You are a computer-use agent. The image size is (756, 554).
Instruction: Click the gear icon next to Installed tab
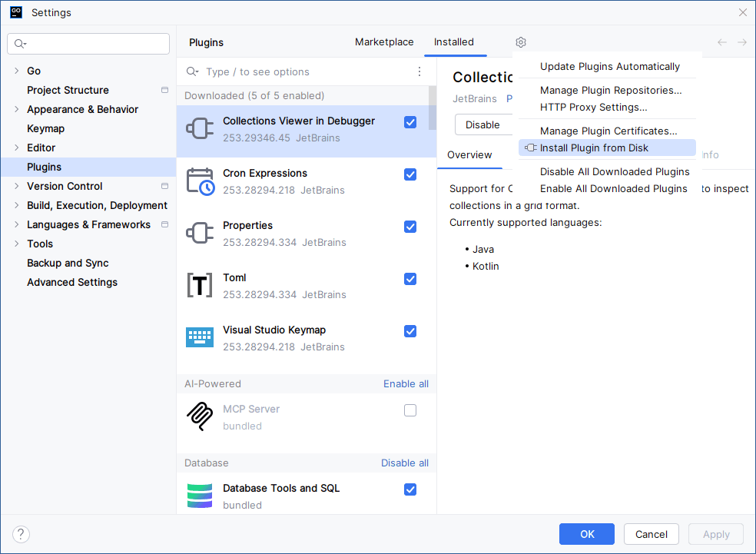(521, 42)
